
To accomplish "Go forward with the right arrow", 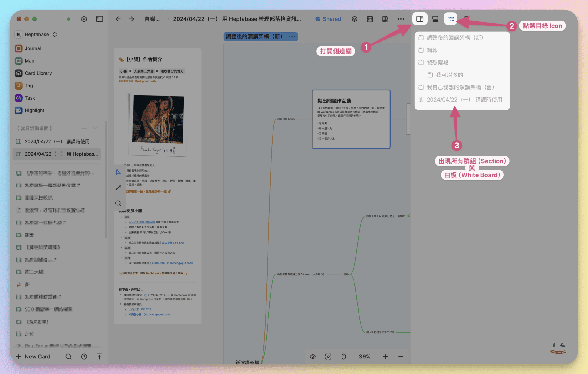I will (x=131, y=19).
